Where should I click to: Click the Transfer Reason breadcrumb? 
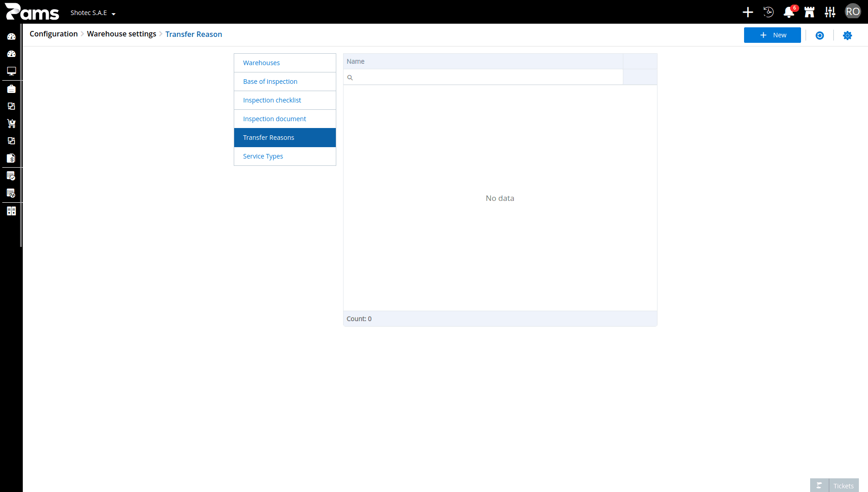point(194,34)
